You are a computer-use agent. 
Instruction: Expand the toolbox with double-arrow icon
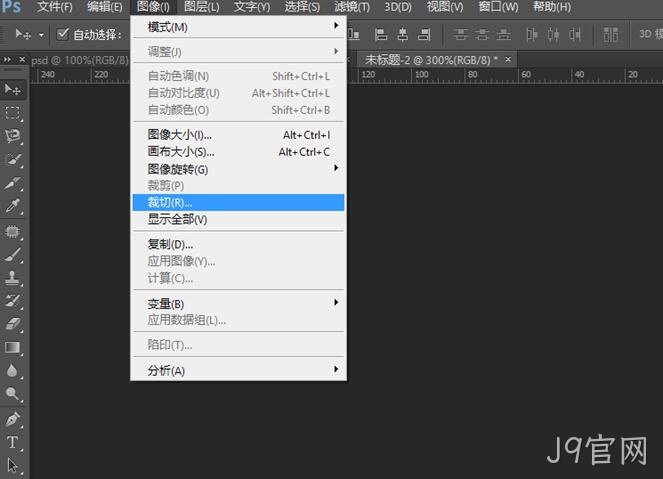pos(7,60)
